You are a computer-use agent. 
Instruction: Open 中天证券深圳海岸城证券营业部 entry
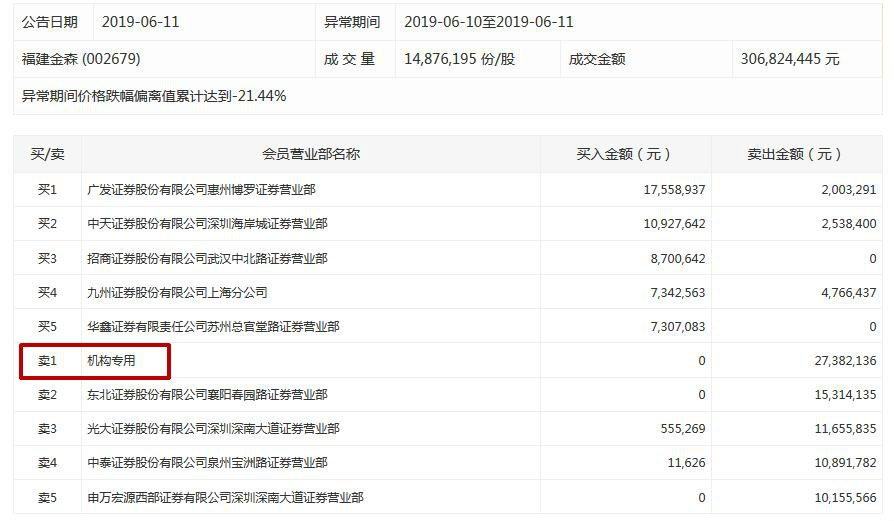(207, 224)
